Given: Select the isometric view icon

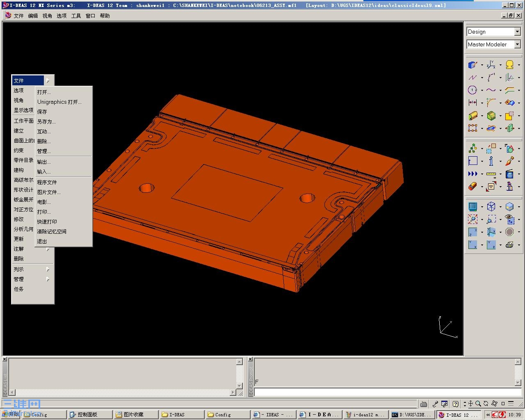Looking at the screenshot, I should click(491, 232).
